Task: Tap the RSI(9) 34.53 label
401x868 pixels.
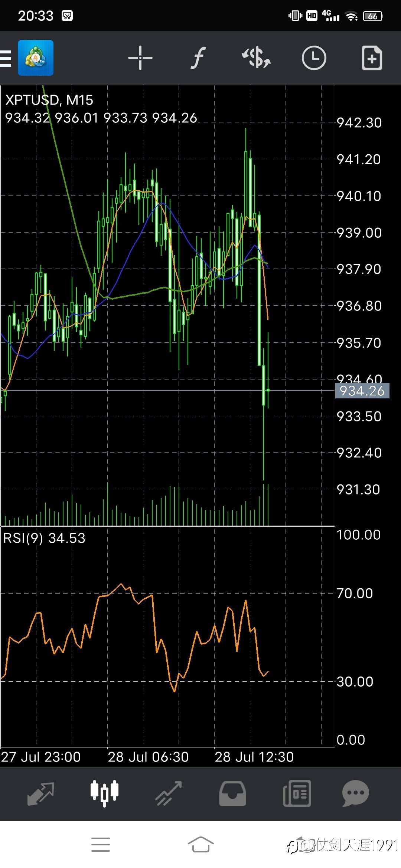Action: click(x=44, y=538)
